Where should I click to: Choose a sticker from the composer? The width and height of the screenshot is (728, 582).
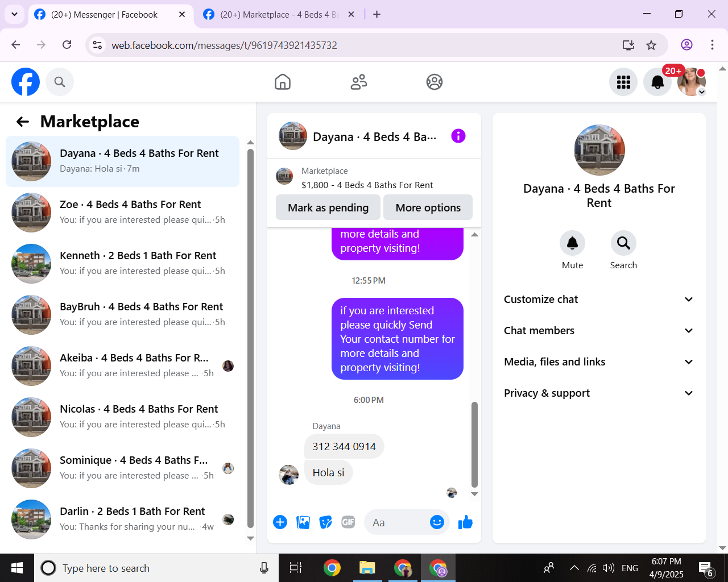tap(325, 522)
